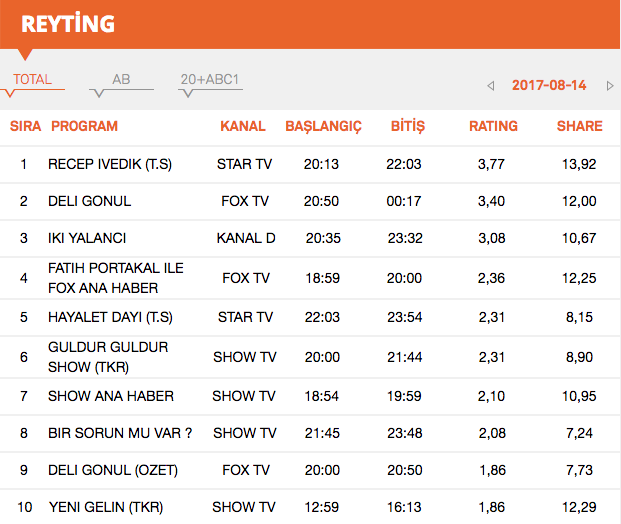Click the PROGRAM column header
The image size is (621, 524).
(x=84, y=126)
